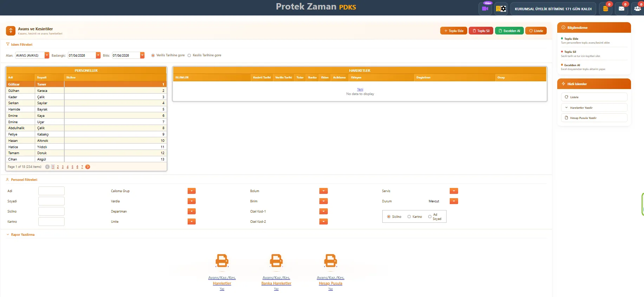Click the Excelden Al button
The width and height of the screenshot is (644, 297).
[x=509, y=31]
